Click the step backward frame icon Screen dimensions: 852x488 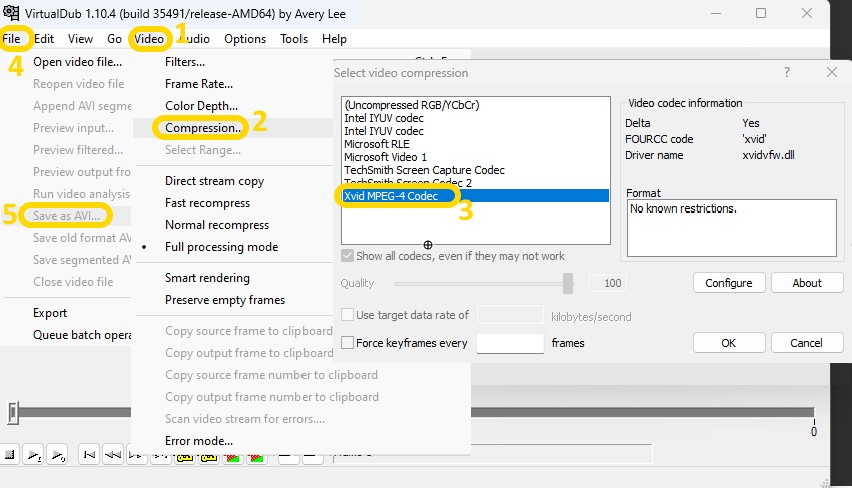(x=113, y=455)
